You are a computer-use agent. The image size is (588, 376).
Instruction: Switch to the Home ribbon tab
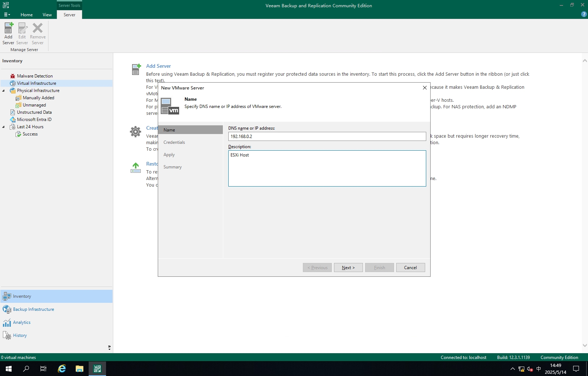point(26,15)
